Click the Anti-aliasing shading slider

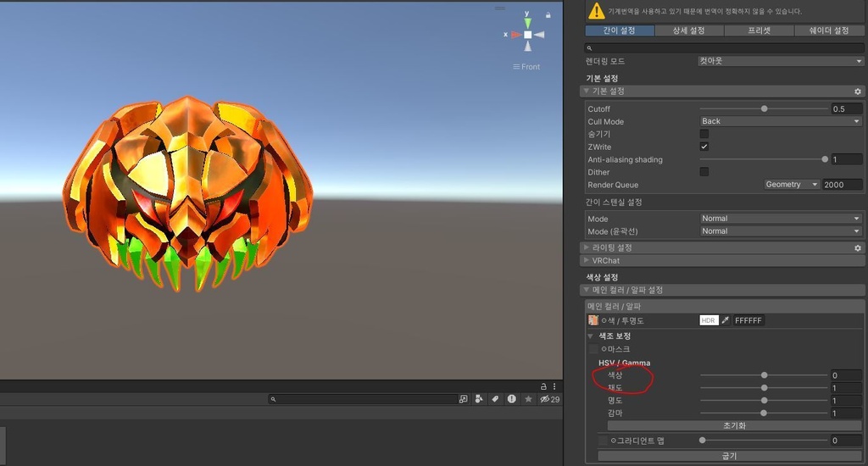click(x=764, y=159)
